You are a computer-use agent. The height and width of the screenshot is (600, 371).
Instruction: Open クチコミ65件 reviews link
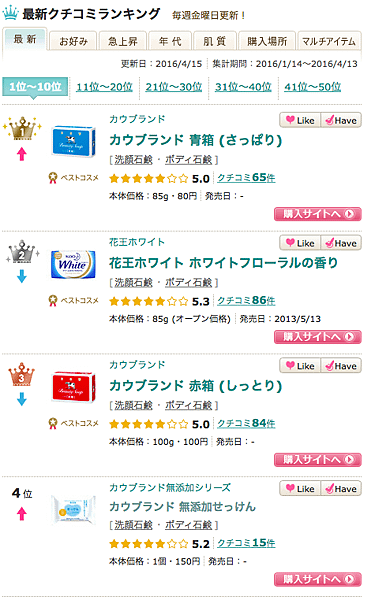tap(246, 178)
